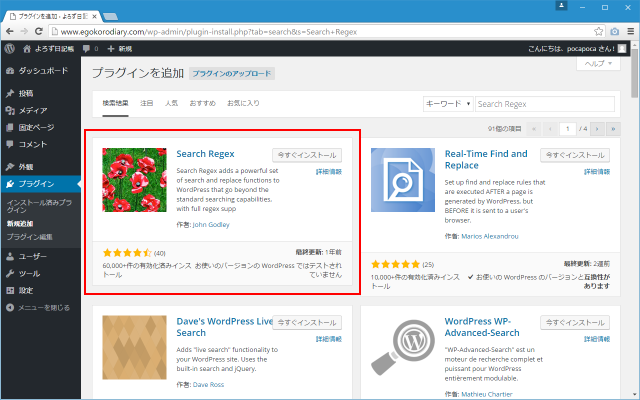Open インストール済みプラグイン submenu
Viewport: 640px width, 400px height.
[39, 206]
